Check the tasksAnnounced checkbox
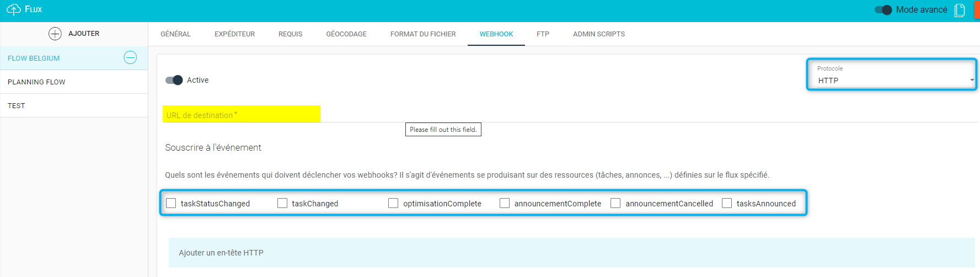This screenshot has height=277, width=980. [x=727, y=203]
